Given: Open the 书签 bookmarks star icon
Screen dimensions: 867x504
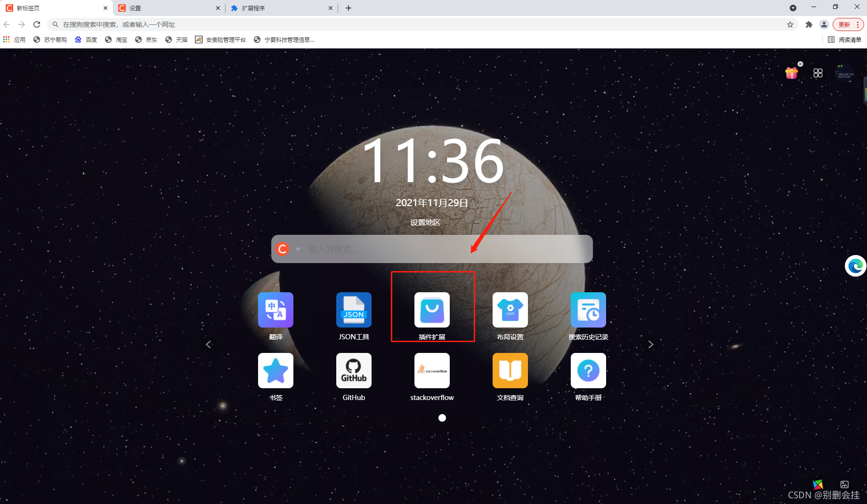Looking at the screenshot, I should [x=275, y=370].
